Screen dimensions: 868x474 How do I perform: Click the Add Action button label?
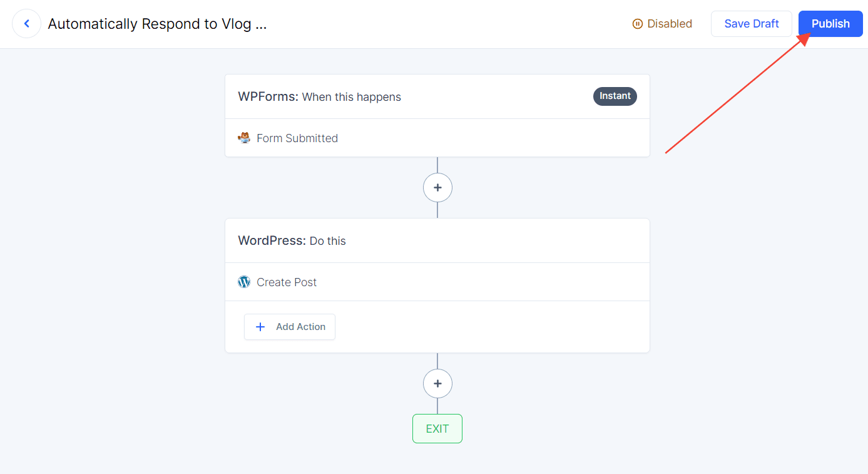pos(301,327)
